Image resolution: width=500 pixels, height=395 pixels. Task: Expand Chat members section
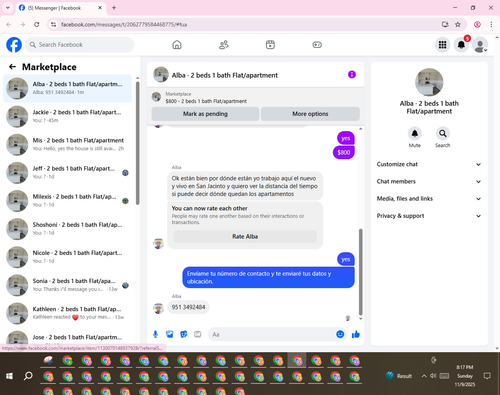pos(429,182)
